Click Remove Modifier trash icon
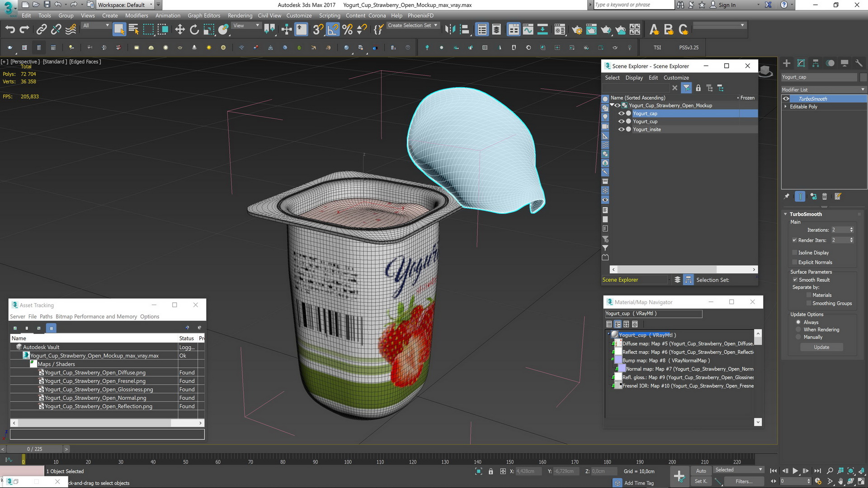Screen dimensions: 868x488 pyautogui.click(x=824, y=196)
